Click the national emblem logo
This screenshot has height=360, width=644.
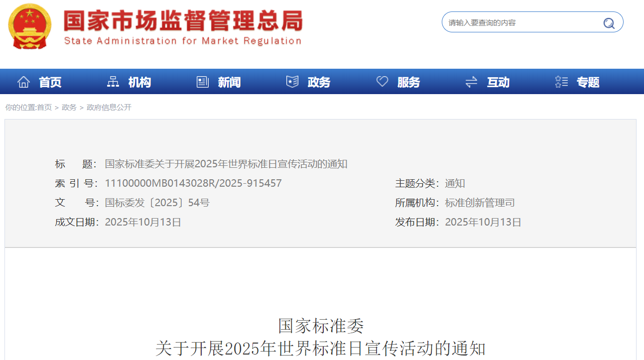tap(30, 26)
